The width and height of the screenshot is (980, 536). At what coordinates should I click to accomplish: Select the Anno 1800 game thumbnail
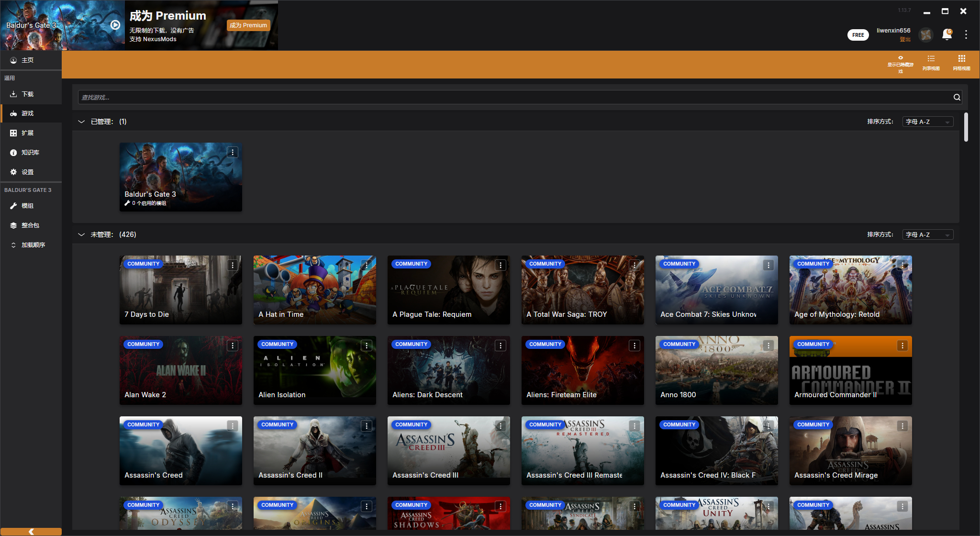tap(717, 370)
